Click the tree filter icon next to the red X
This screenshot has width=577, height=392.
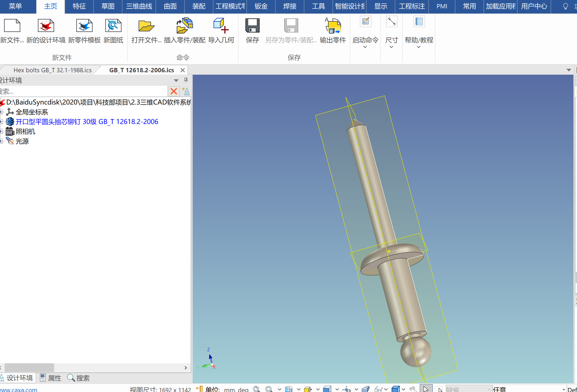(186, 91)
